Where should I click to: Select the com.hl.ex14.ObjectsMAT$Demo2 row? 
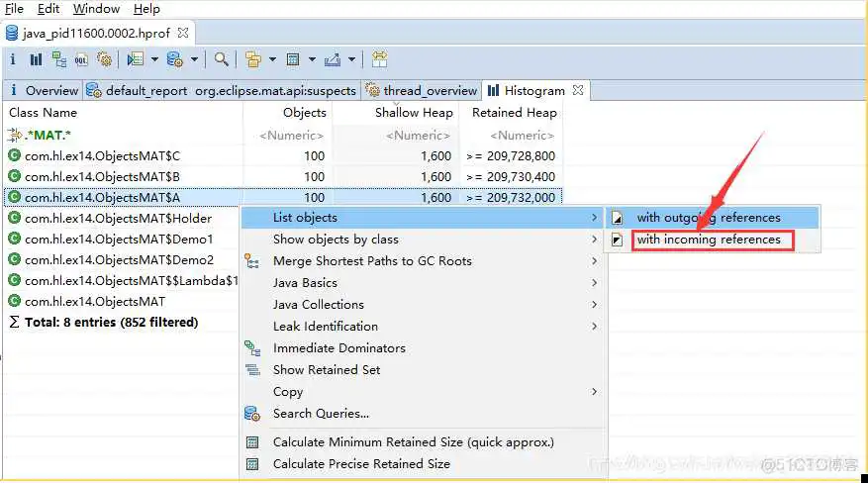click(x=119, y=260)
